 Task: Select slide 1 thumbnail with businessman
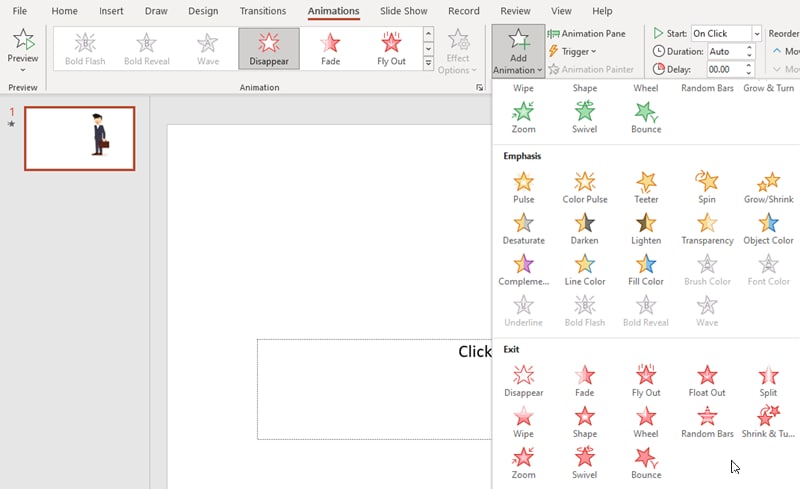79,138
